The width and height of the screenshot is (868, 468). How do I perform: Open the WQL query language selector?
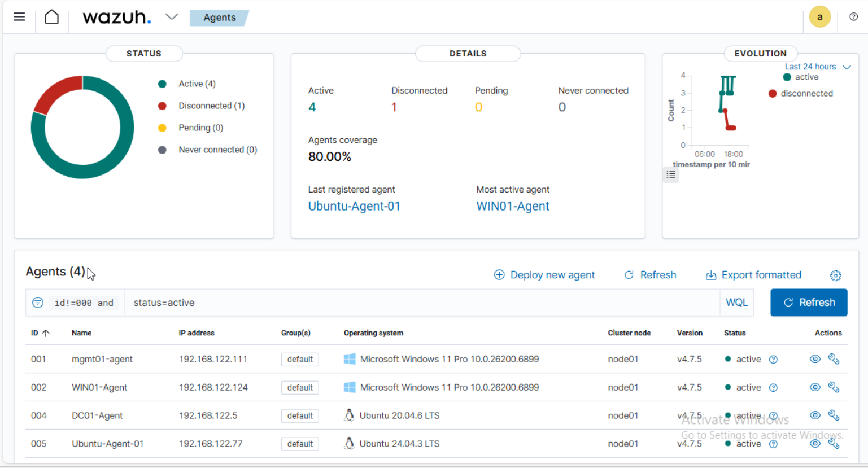tap(736, 302)
